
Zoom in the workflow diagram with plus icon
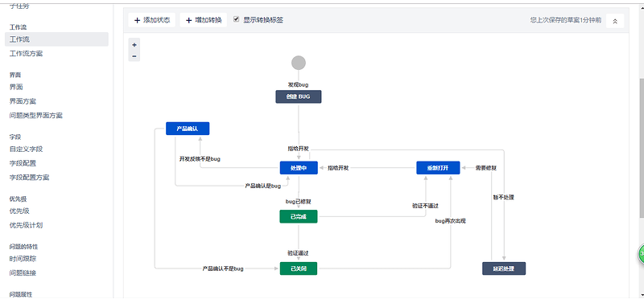tap(134, 45)
